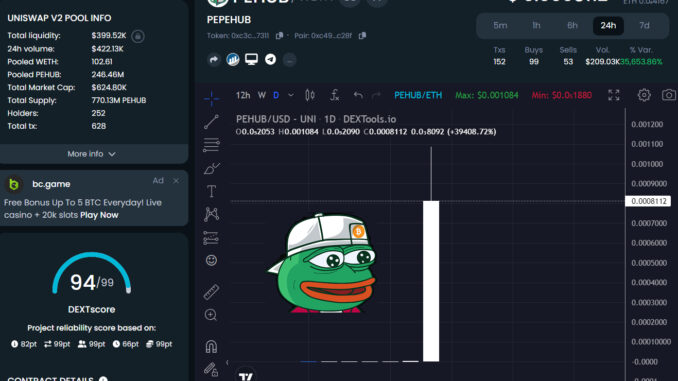Open the fx indicators menu
This screenshot has width=678, height=381.
coord(335,95)
